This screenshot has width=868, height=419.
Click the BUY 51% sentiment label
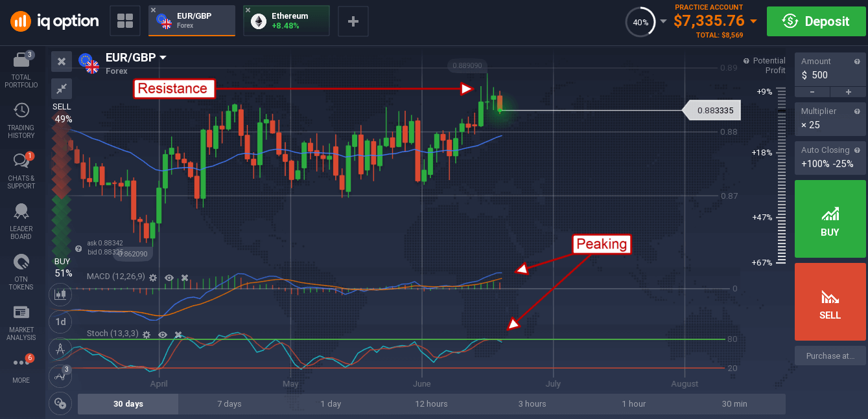pyautogui.click(x=62, y=268)
